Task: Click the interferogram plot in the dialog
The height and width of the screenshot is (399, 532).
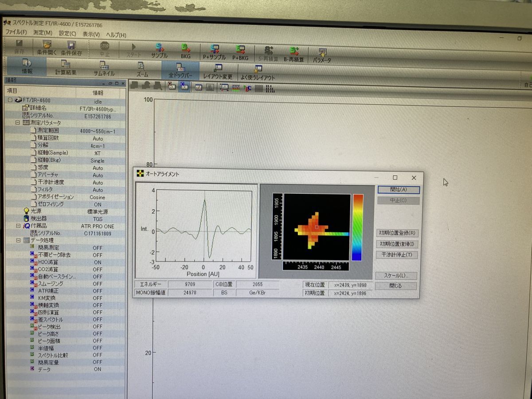Action: click(x=204, y=227)
